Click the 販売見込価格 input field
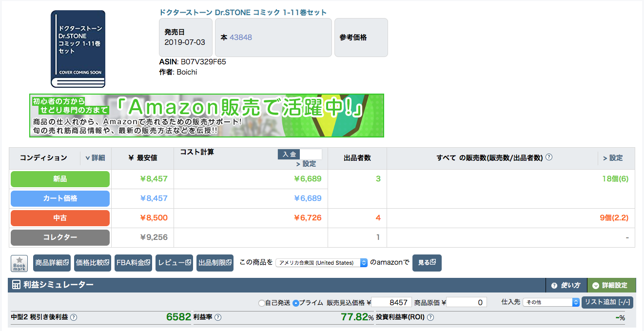 coord(392,302)
